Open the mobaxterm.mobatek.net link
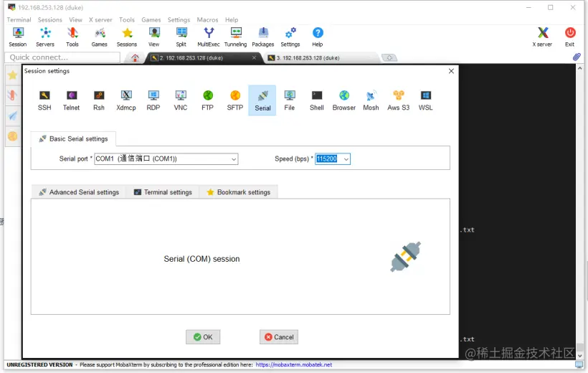588x373 pixels. pos(293,364)
